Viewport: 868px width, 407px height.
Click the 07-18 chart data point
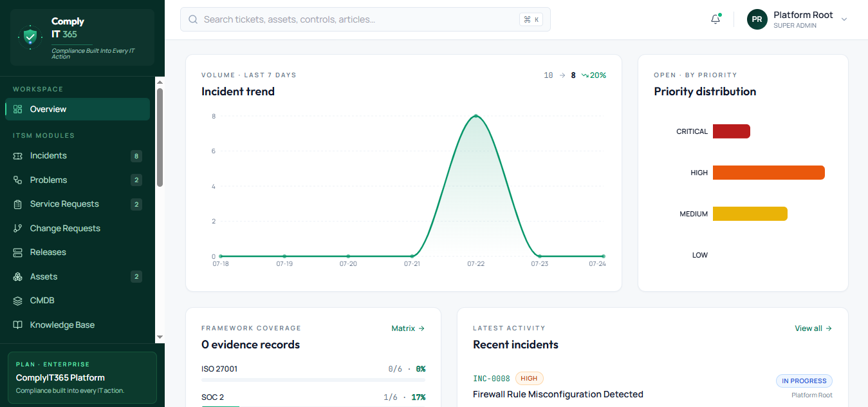[x=221, y=256]
